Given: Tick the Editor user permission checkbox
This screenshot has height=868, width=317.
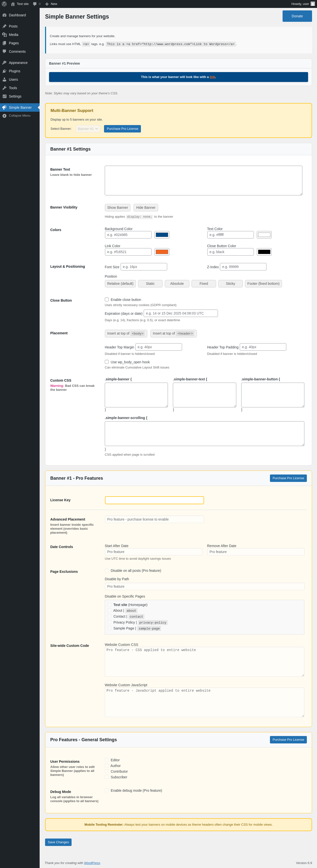Looking at the screenshot, I should tap(107, 760).
